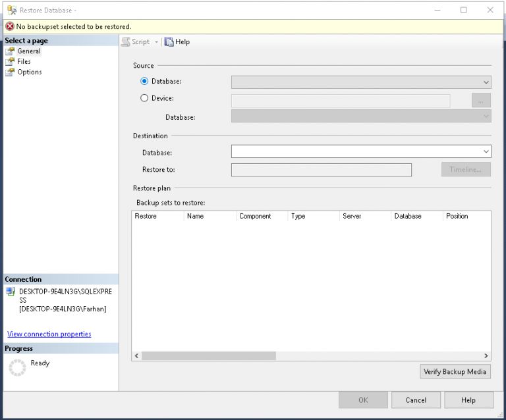Click the OK button

coord(363,400)
